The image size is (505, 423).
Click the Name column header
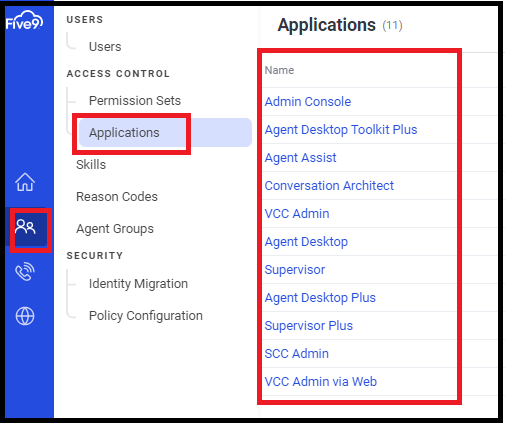tap(279, 70)
